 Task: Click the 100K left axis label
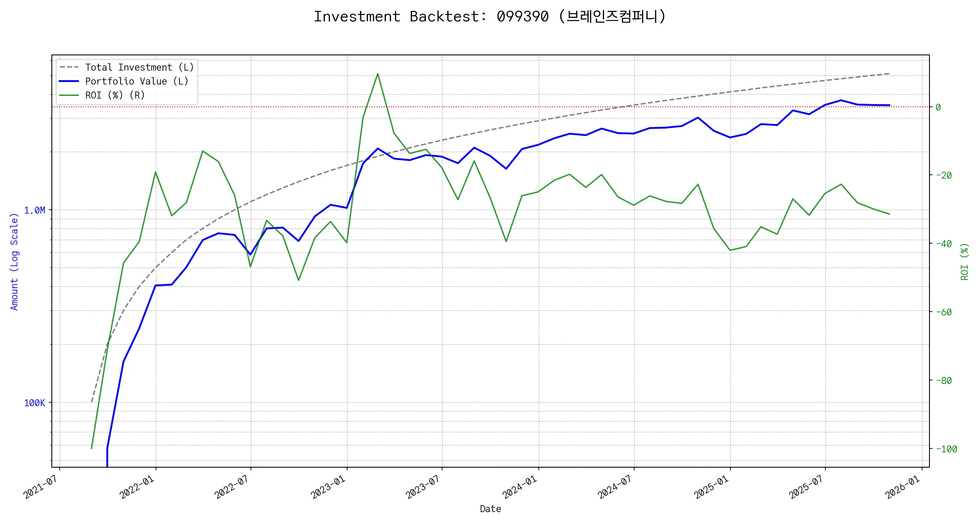pyautogui.click(x=34, y=403)
